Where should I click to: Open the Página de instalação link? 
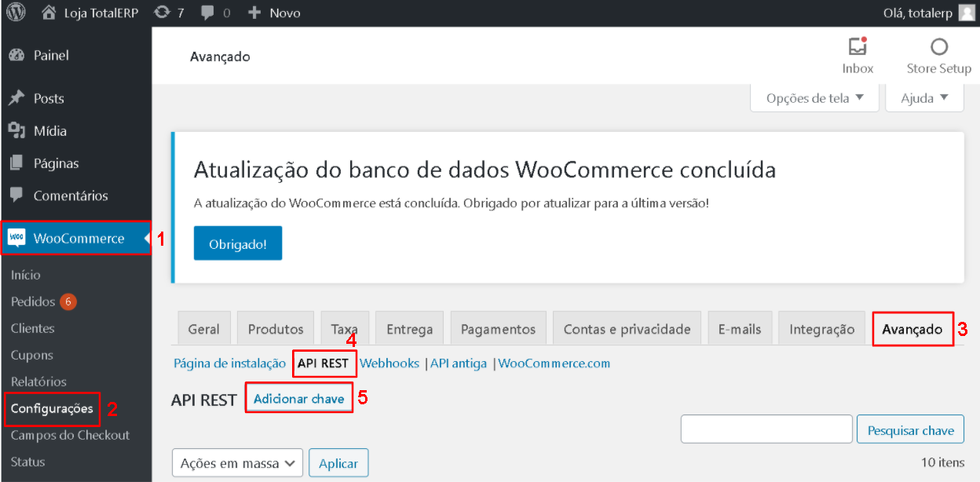(x=229, y=363)
